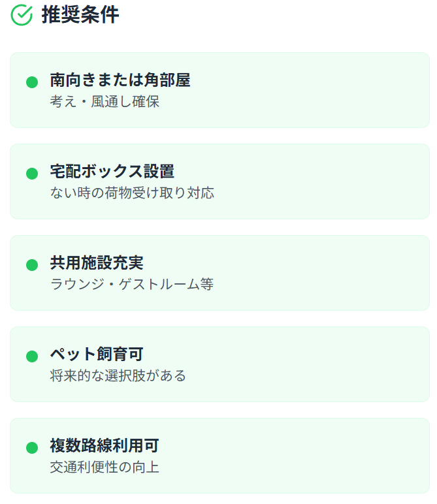Viewport: 437px width, 504px height.
Task: Select the 共用施設充実 title
Action: click(x=97, y=262)
